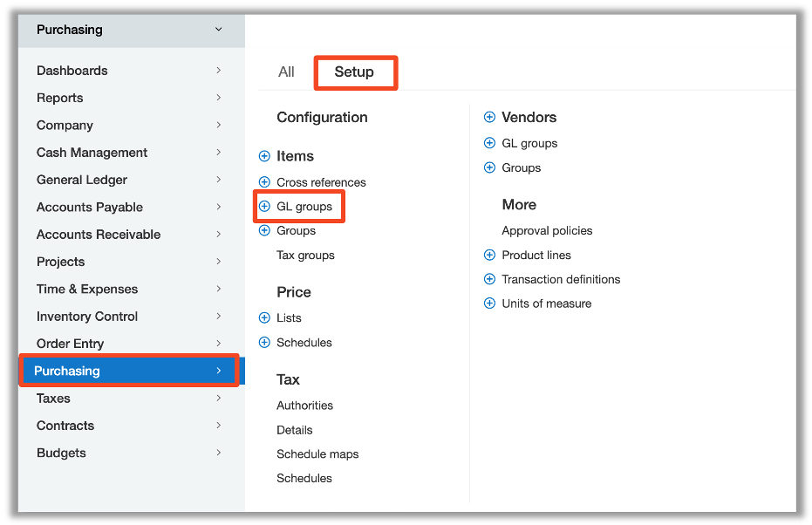Click the add icon for GL groups under Configuration

(263, 207)
